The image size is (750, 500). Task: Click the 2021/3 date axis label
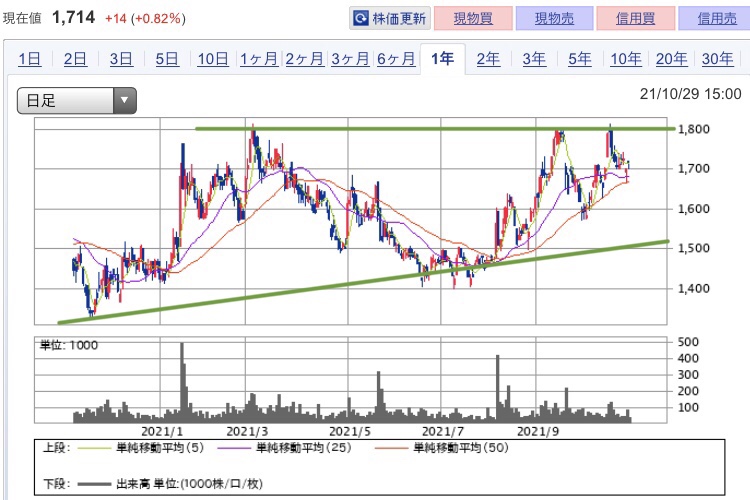247,432
